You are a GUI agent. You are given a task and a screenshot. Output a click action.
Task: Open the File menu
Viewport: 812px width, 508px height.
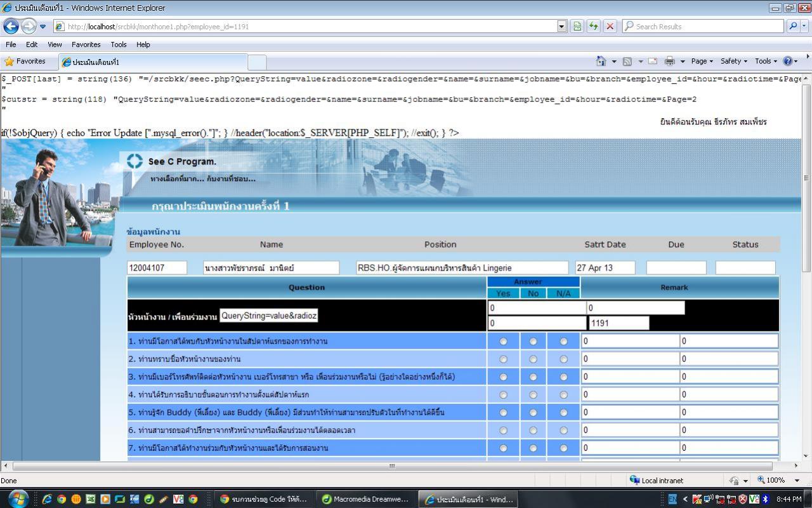click(11, 44)
